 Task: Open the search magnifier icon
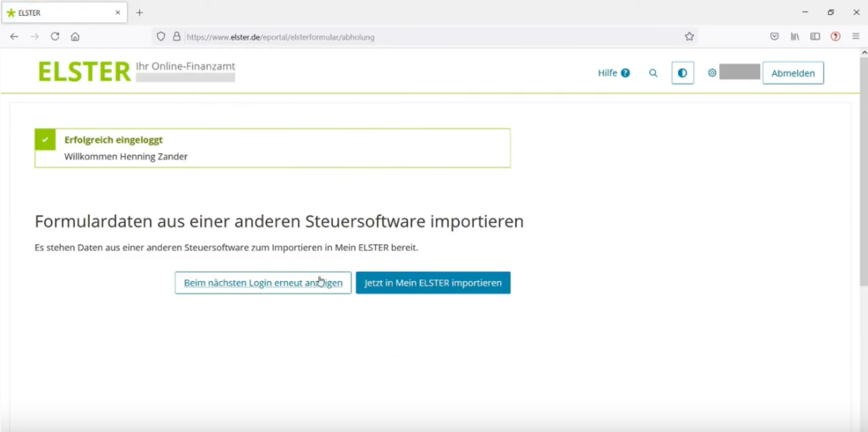point(653,72)
